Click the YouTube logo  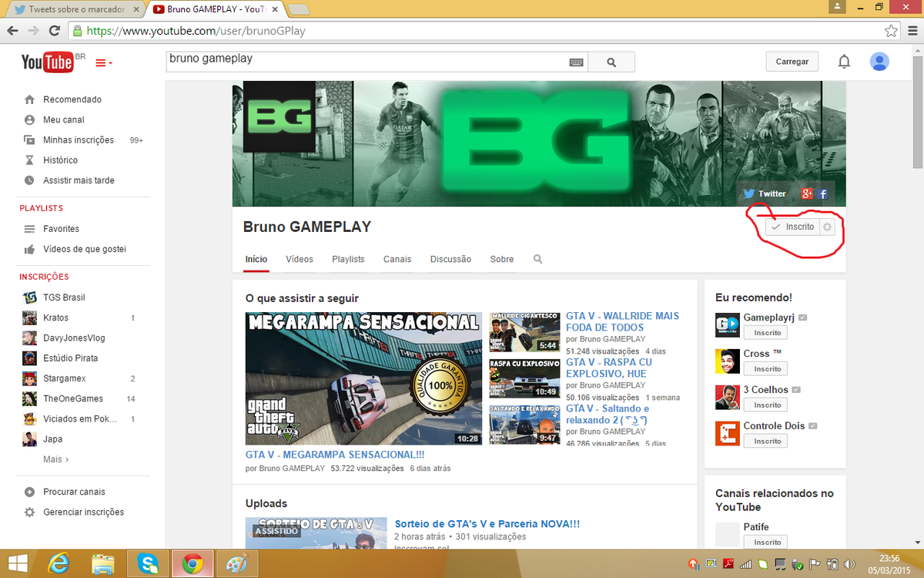[48, 62]
